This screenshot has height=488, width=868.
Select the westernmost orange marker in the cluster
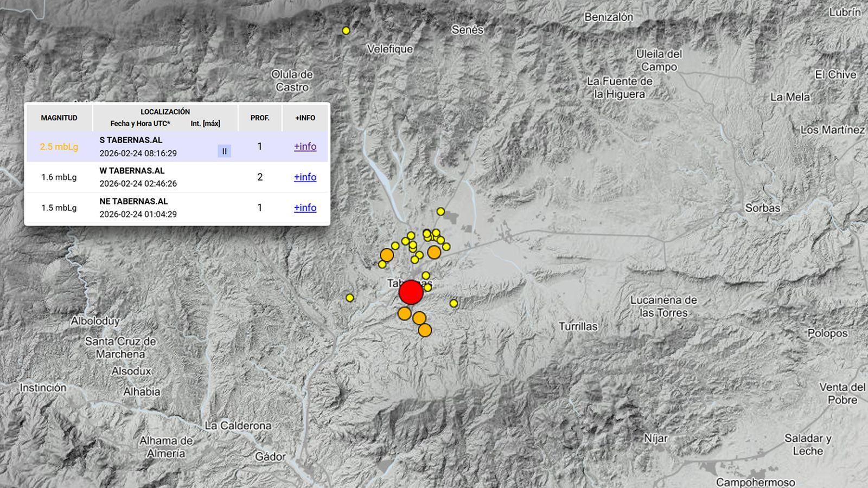(x=387, y=255)
